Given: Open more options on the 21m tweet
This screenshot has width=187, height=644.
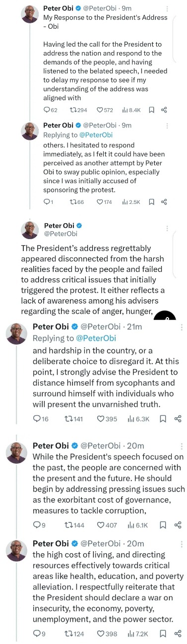Looking at the screenshot, I should (181, 327).
